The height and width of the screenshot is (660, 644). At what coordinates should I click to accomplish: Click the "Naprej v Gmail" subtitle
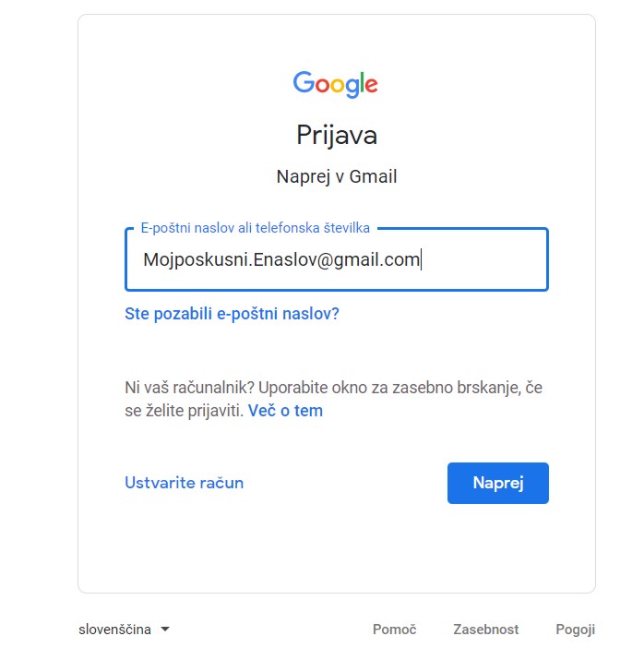pos(336,176)
